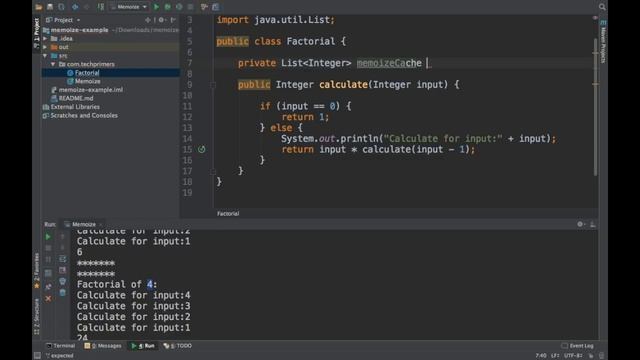Image resolution: width=640 pixels, height=360 pixels.
Task: Click the Pin Tab icon in Run panel
Action: tap(48, 287)
